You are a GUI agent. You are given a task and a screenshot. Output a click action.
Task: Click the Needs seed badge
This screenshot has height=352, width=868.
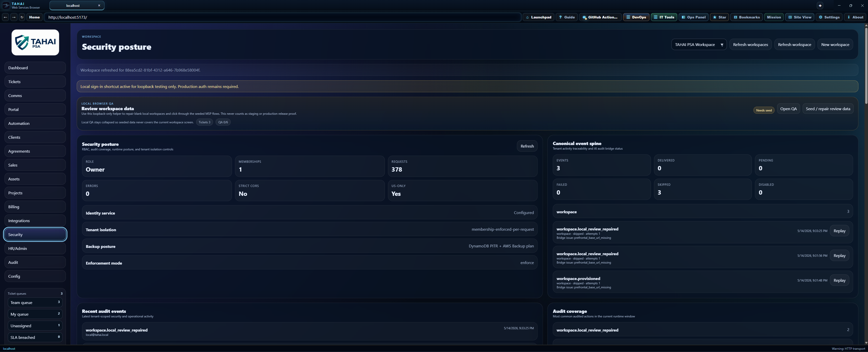click(x=764, y=110)
